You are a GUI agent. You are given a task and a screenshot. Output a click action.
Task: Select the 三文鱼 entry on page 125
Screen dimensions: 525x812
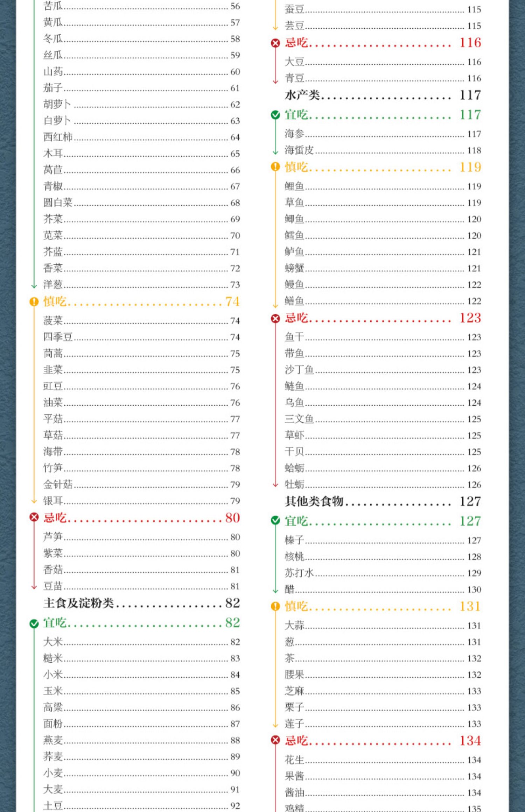pyautogui.click(x=383, y=419)
